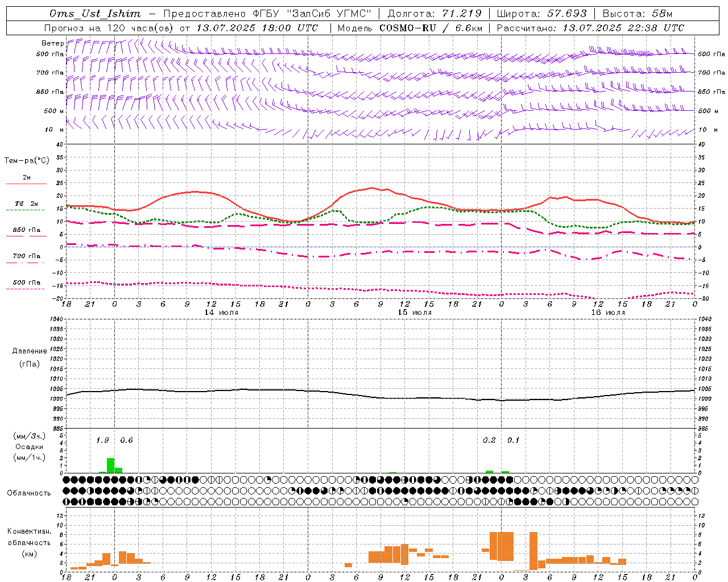The image size is (728, 582).
Task: Click the 15 июля date label
Action: 415,312
